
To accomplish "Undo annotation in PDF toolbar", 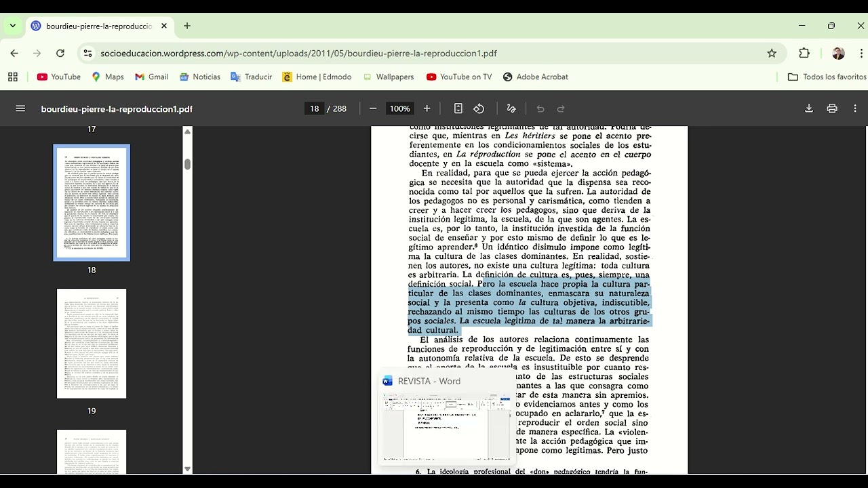I will tap(540, 108).
